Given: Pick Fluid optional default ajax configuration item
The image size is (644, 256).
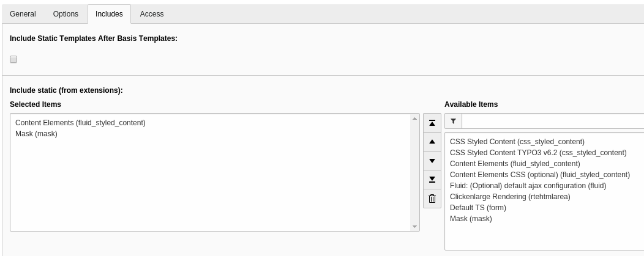Looking at the screenshot, I should (528, 186).
